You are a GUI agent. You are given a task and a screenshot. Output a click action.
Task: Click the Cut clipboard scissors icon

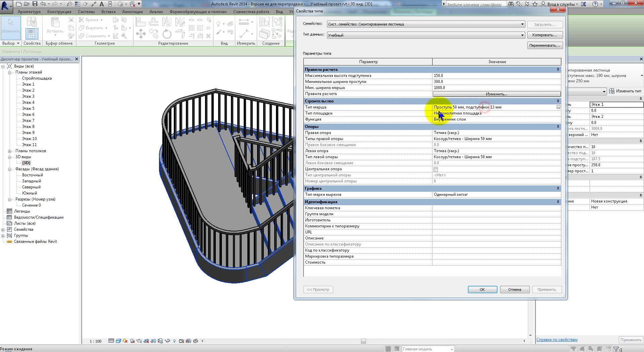(x=71, y=20)
